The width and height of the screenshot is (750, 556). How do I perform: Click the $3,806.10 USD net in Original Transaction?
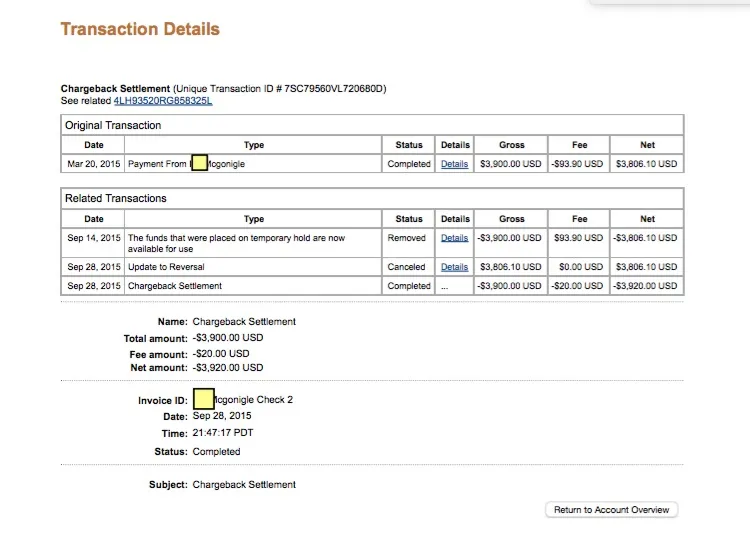pyautogui.click(x=646, y=164)
